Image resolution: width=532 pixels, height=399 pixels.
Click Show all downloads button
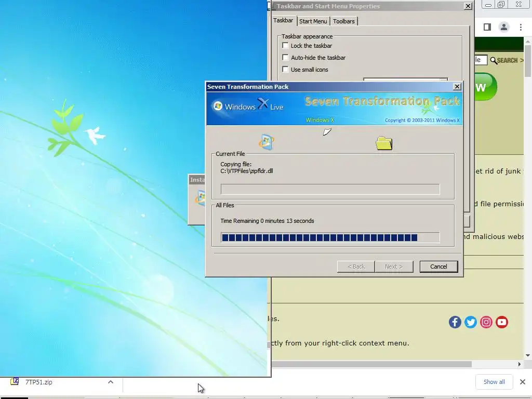pos(494,382)
